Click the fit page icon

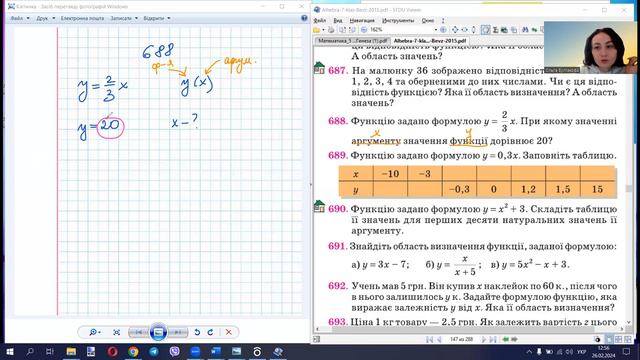coord(455,30)
